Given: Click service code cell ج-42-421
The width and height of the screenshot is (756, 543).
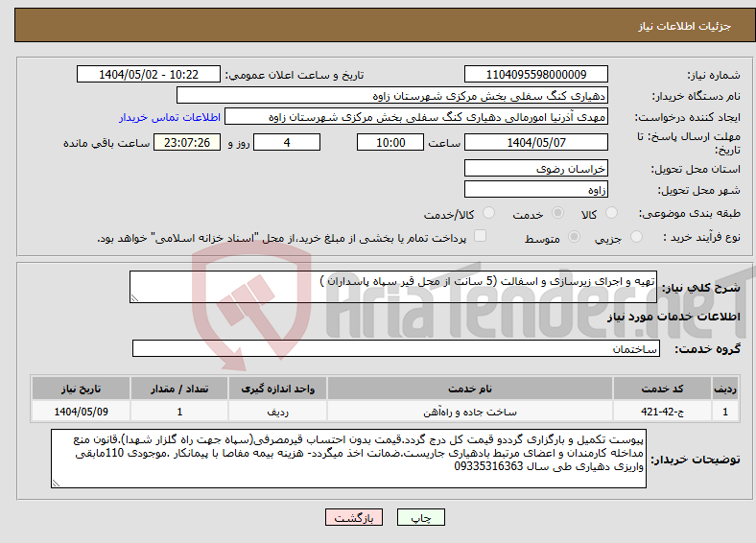Looking at the screenshot, I should pyautogui.click(x=663, y=412).
